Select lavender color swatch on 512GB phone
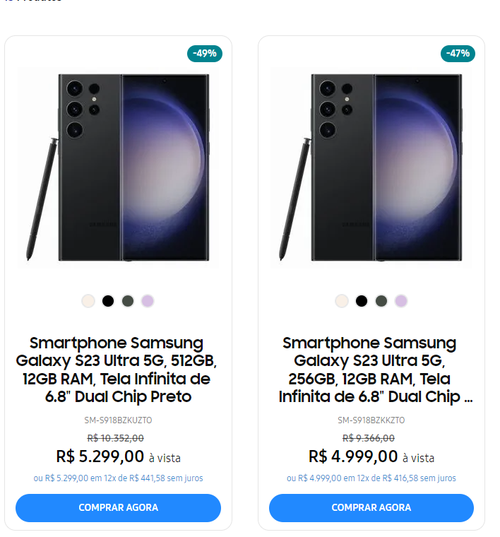The height and width of the screenshot is (537, 500). [x=148, y=301]
